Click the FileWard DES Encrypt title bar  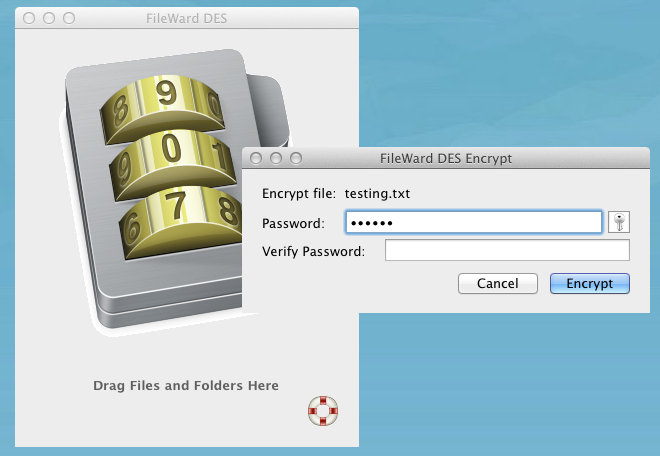[x=446, y=158]
